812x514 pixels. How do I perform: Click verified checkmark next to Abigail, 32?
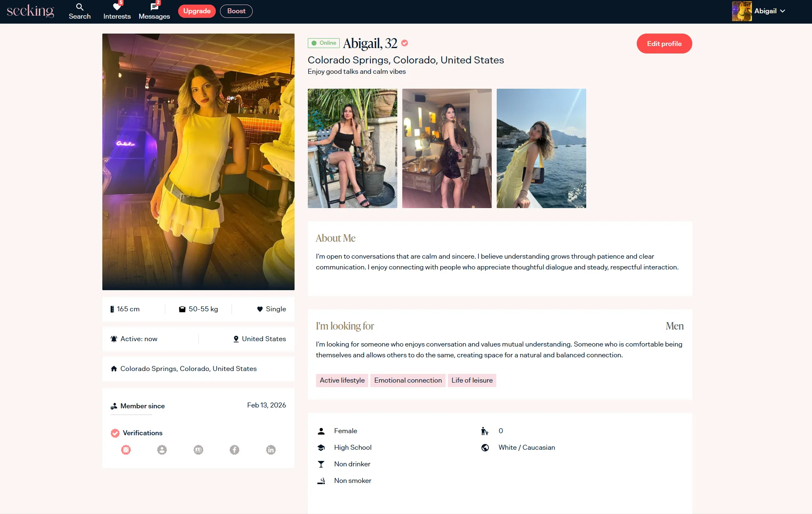[405, 43]
